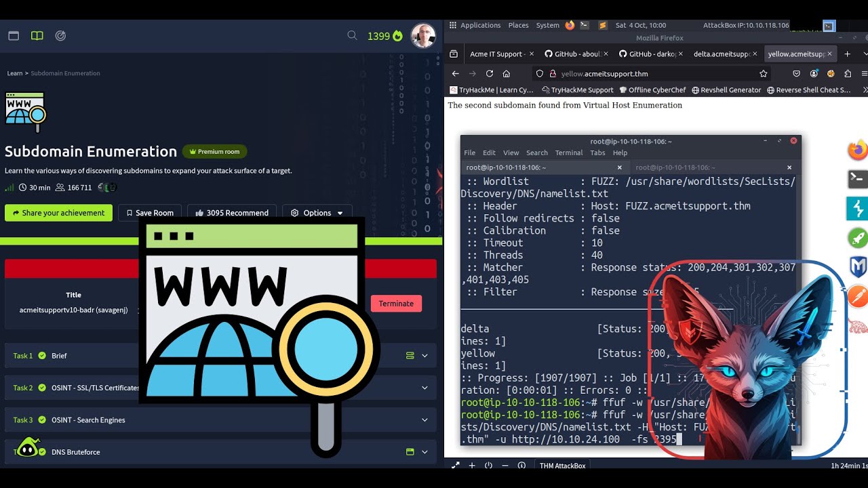This screenshot has width=868, height=488.
Task: Go to Firefox home page
Action: (x=506, y=73)
